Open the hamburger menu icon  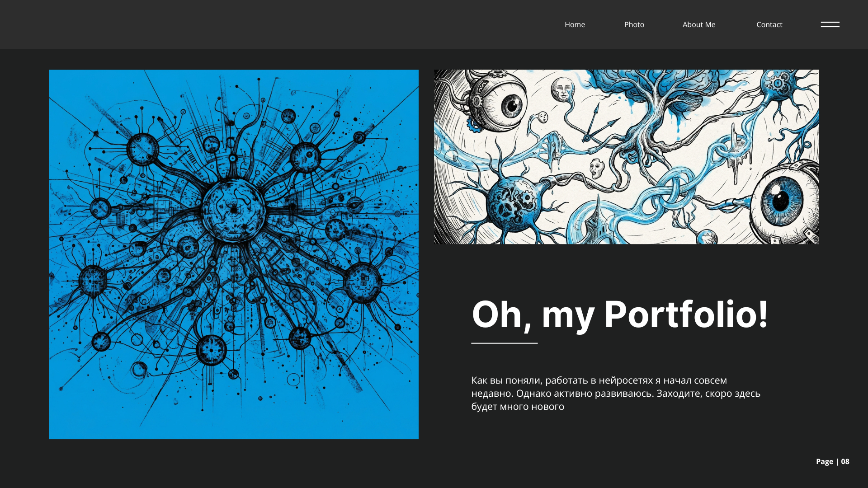coord(830,24)
